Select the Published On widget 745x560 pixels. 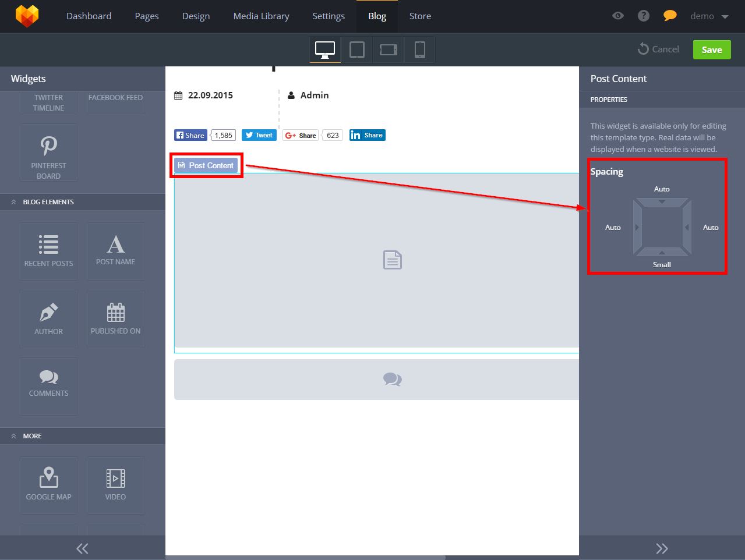click(x=115, y=319)
